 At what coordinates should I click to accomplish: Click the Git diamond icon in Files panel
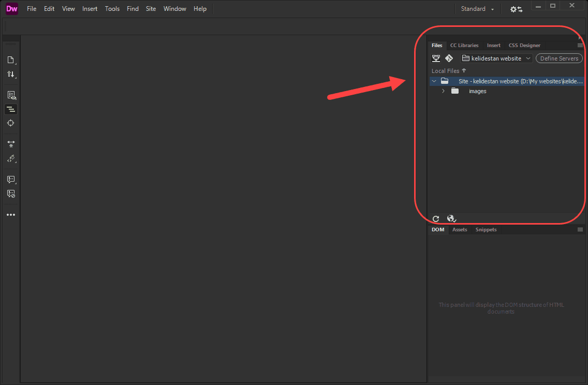[449, 58]
